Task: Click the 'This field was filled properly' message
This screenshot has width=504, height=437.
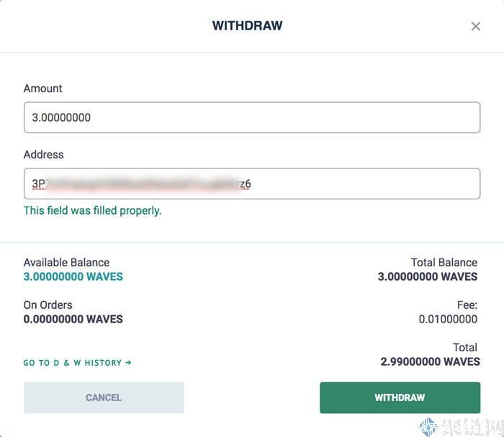Action: 92,211
